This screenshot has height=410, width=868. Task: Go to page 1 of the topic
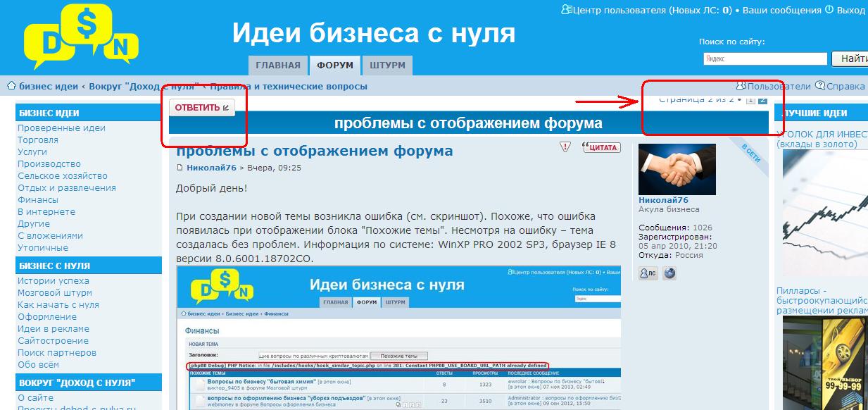click(750, 100)
